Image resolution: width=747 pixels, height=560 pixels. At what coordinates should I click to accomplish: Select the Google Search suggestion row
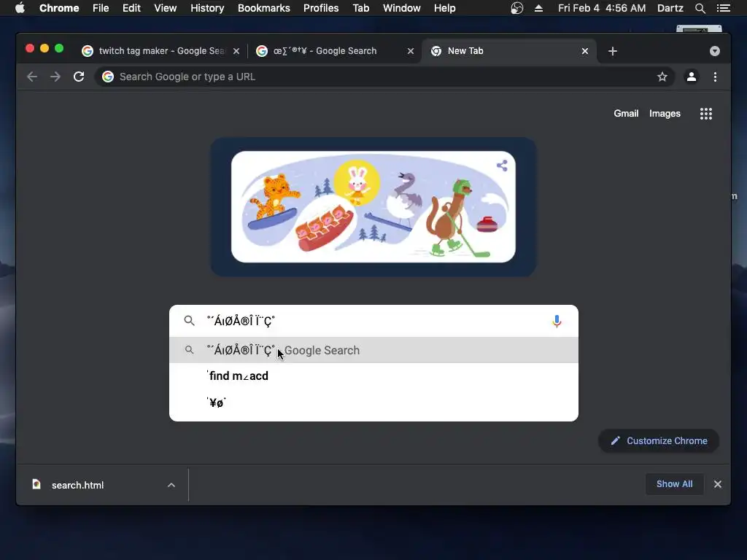coord(373,350)
